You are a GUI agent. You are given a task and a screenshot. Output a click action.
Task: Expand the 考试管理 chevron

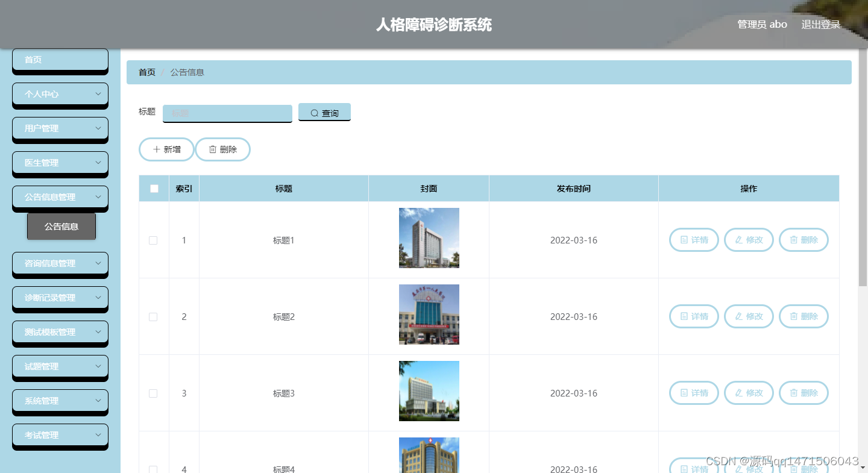(x=98, y=435)
